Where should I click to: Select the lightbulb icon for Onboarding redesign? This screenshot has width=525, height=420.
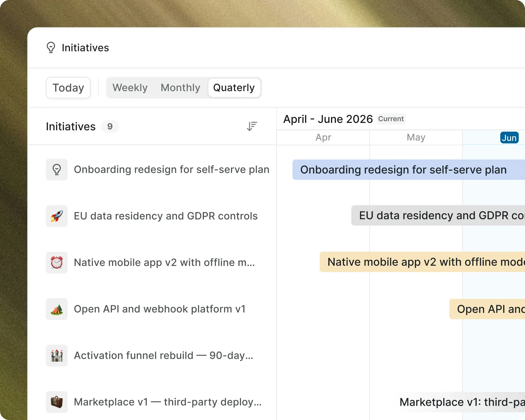pos(57,170)
